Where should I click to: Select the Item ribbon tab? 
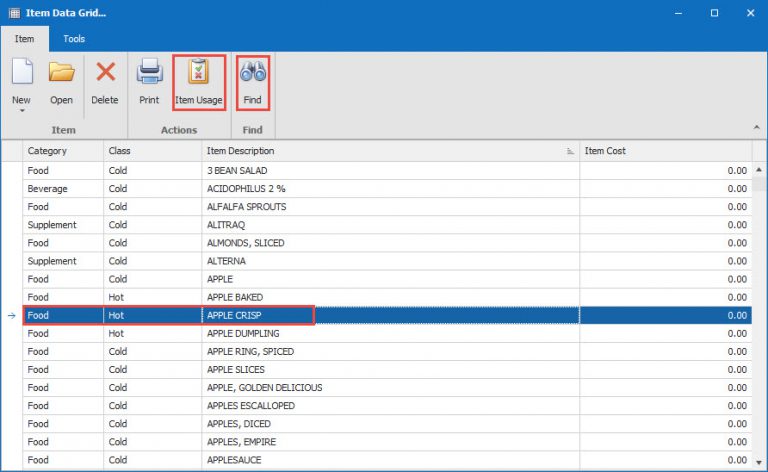click(x=24, y=39)
